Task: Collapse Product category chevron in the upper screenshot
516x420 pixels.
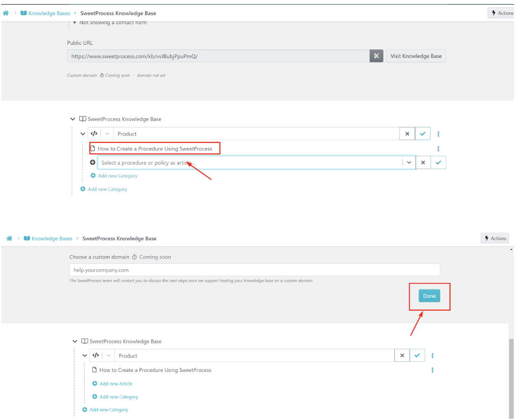Action: pyautogui.click(x=83, y=134)
